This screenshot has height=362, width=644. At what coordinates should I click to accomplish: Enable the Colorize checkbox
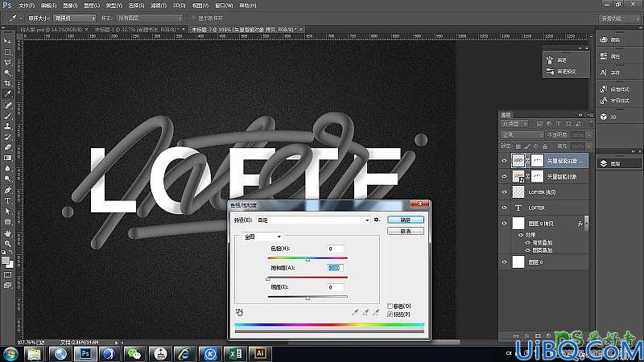pos(390,306)
